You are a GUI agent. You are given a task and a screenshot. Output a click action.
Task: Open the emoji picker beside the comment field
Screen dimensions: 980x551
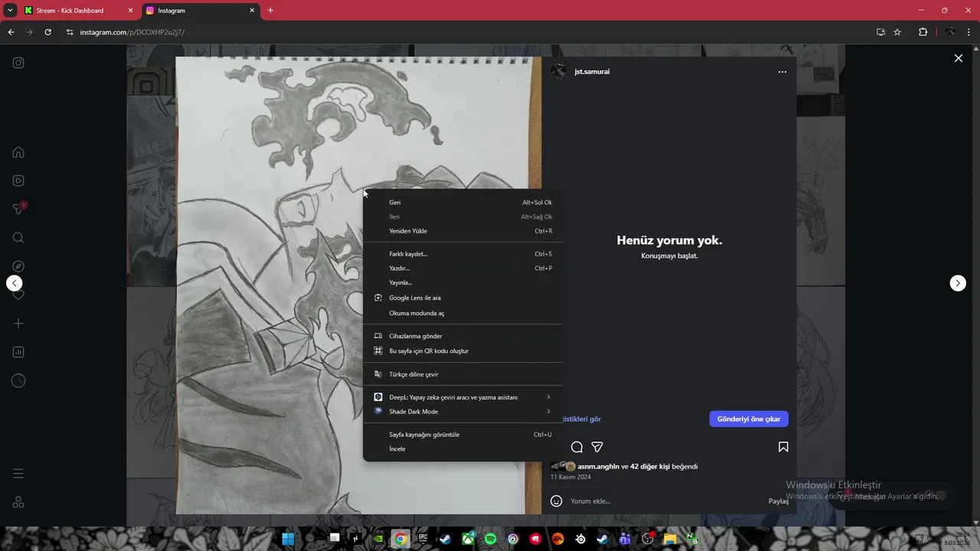[557, 501]
